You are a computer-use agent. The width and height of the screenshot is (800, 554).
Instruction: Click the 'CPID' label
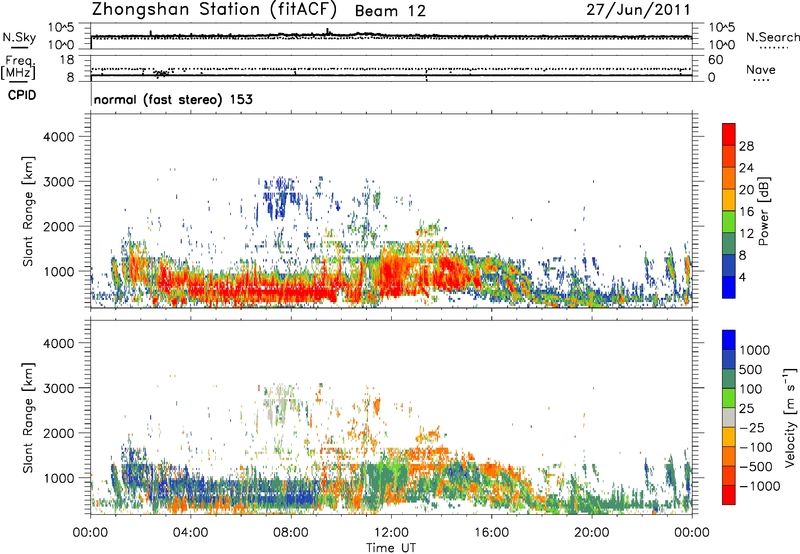[x=22, y=95]
